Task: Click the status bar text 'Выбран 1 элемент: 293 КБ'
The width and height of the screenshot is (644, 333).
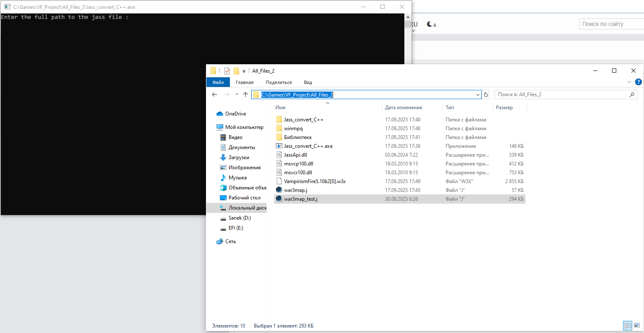Action: point(284,326)
